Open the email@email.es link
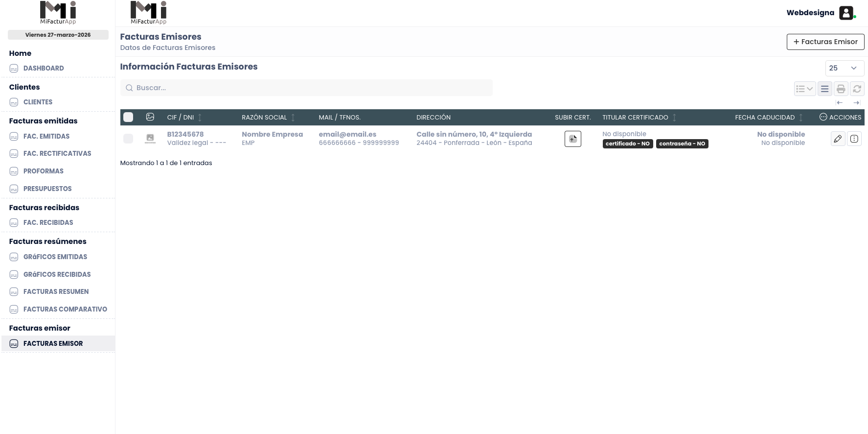This screenshot has width=868, height=434. tap(347, 134)
